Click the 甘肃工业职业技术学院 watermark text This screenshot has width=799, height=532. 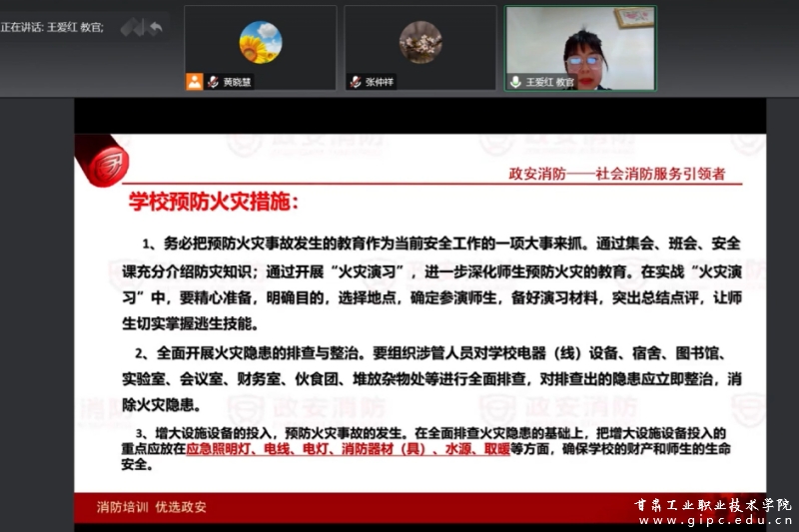713,504
